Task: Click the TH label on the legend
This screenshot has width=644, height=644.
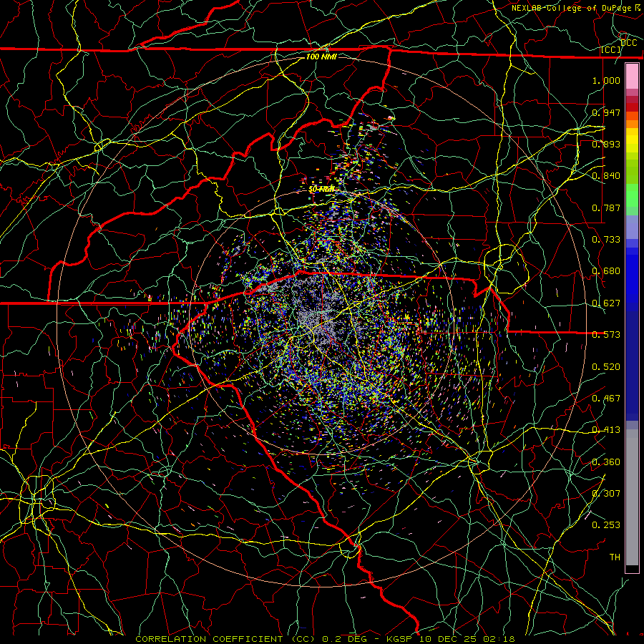Action: (615, 557)
